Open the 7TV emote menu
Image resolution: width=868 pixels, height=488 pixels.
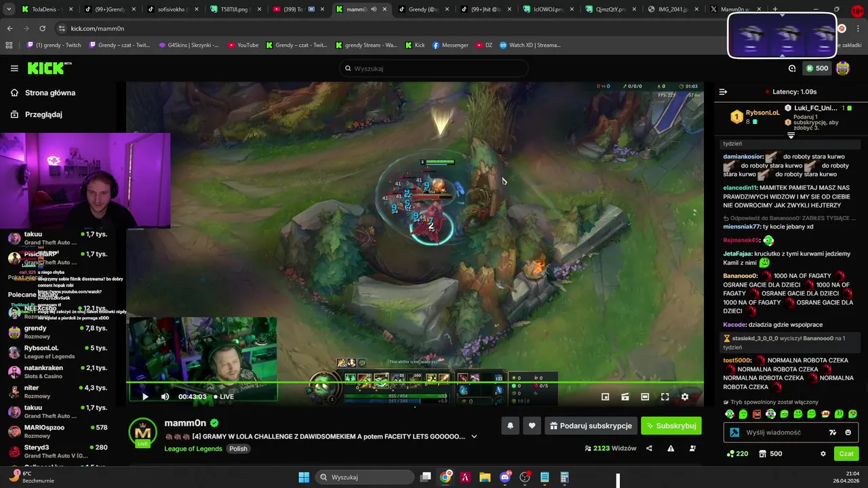point(833,432)
